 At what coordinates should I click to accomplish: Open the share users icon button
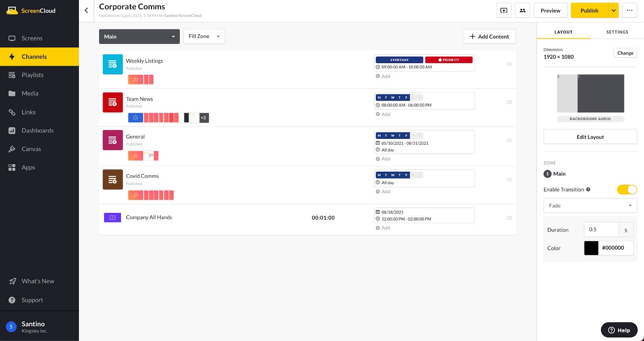(x=522, y=10)
